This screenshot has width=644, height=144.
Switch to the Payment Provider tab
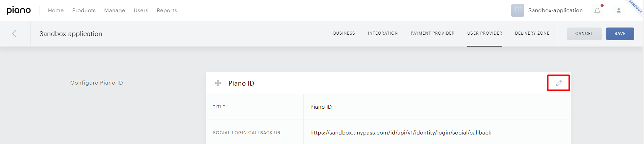tap(433, 33)
